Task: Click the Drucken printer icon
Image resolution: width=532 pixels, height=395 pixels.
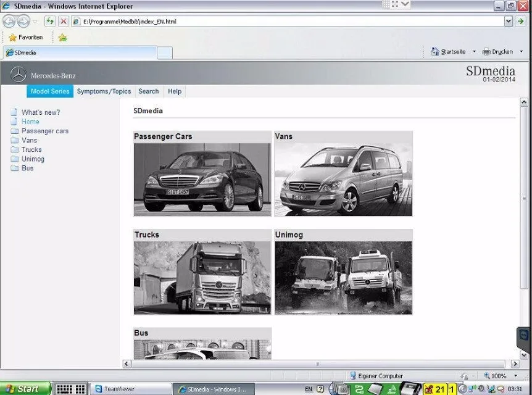Action: 486,52
